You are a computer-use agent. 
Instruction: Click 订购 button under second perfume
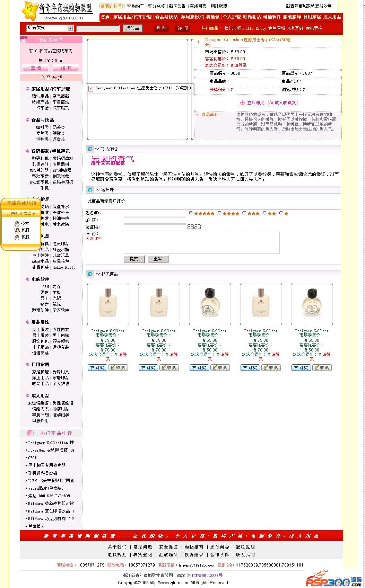tap(148, 368)
